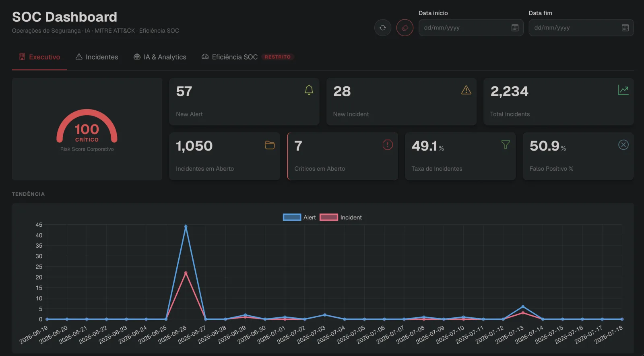This screenshot has height=356, width=644.
Task: Click the Risk Score Corporativo label
Action: (x=87, y=149)
